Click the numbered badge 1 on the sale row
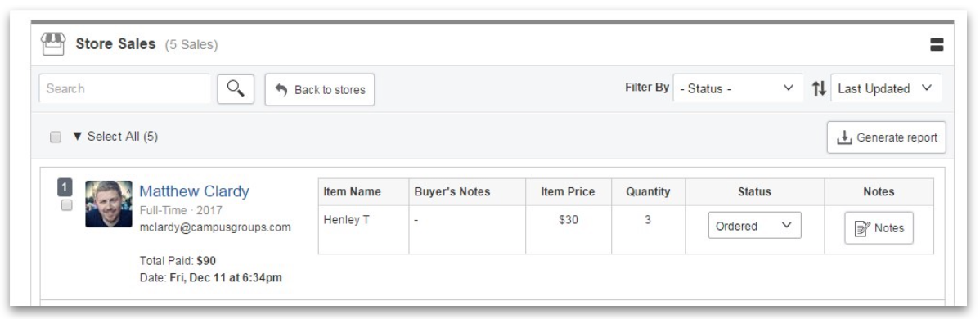The image size is (980, 319). (65, 187)
